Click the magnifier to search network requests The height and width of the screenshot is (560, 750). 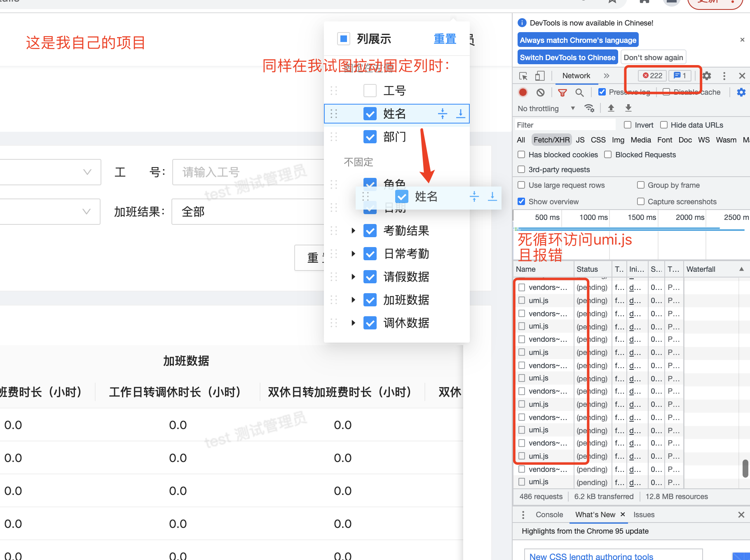point(580,92)
